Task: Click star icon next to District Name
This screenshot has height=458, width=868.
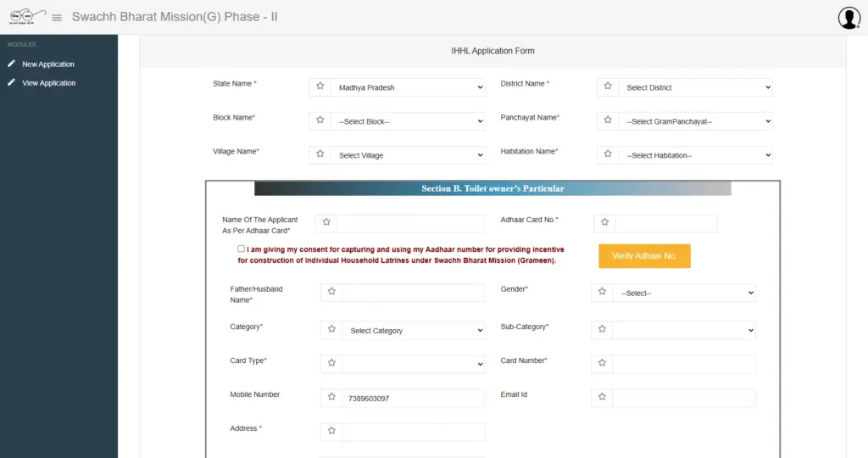Action: tap(608, 87)
